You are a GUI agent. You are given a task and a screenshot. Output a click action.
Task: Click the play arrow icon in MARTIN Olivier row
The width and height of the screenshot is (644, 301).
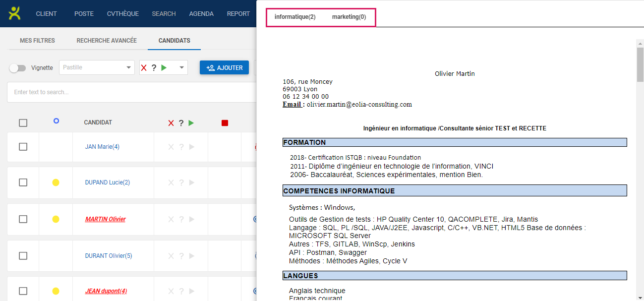point(191,219)
